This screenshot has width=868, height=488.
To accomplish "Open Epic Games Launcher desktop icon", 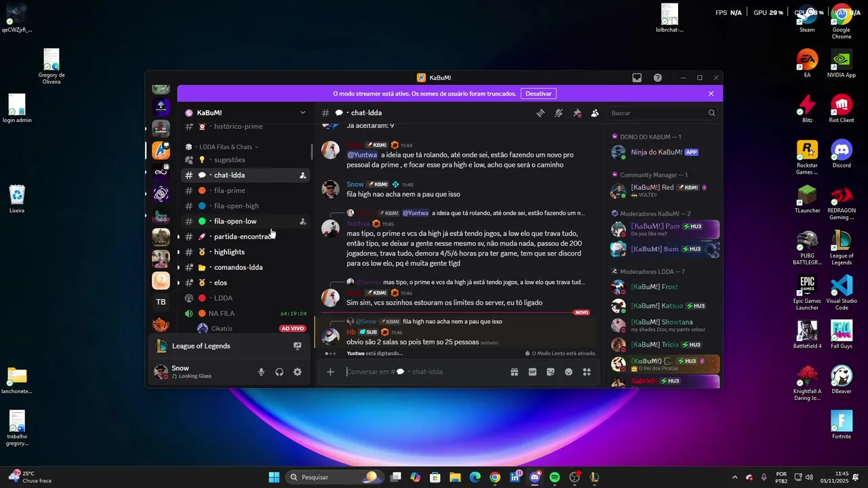I will click(807, 292).
